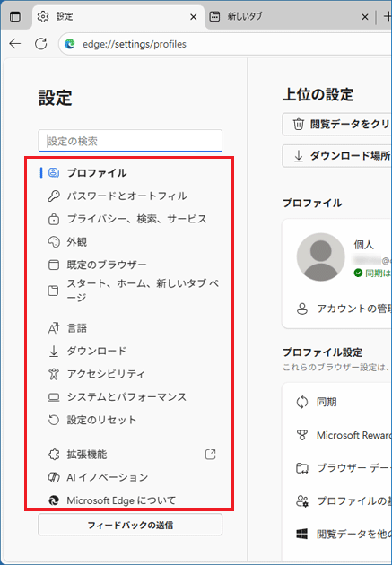Reload the page with refresh icon
This screenshot has height=565, width=392.
pyautogui.click(x=41, y=44)
